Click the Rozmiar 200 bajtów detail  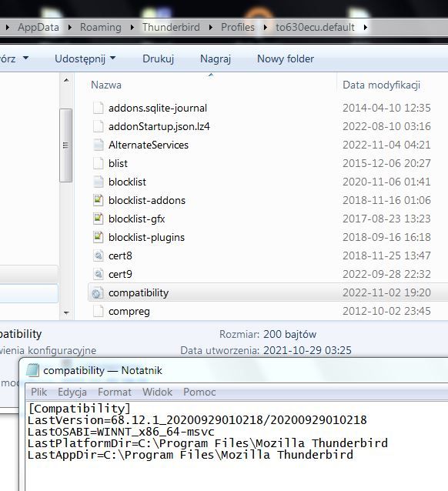[268, 335]
